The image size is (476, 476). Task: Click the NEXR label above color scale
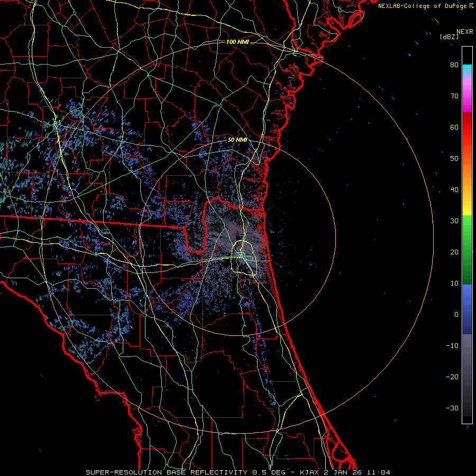coord(464,32)
